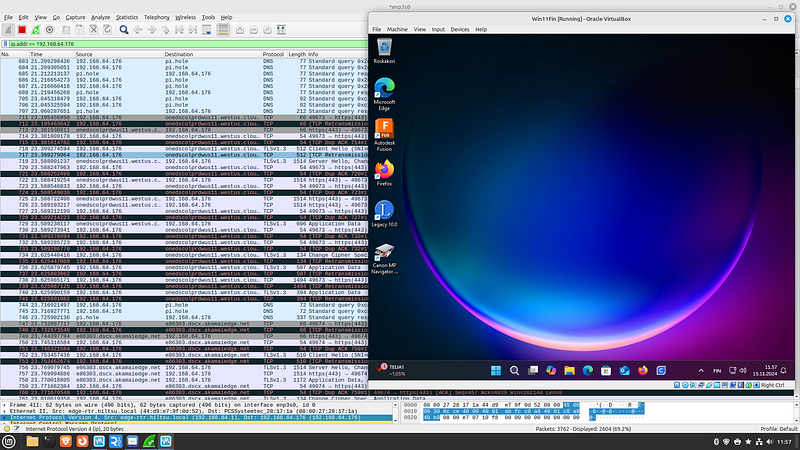The height and width of the screenshot is (450, 800).
Task: Select packet 717 retransmission row
Action: pyautogui.click(x=184, y=155)
